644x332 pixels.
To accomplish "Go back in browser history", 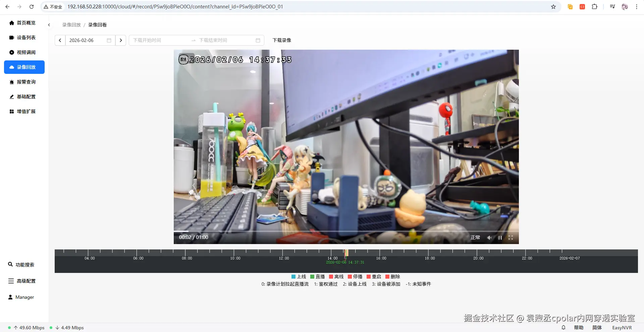I will coord(7,7).
